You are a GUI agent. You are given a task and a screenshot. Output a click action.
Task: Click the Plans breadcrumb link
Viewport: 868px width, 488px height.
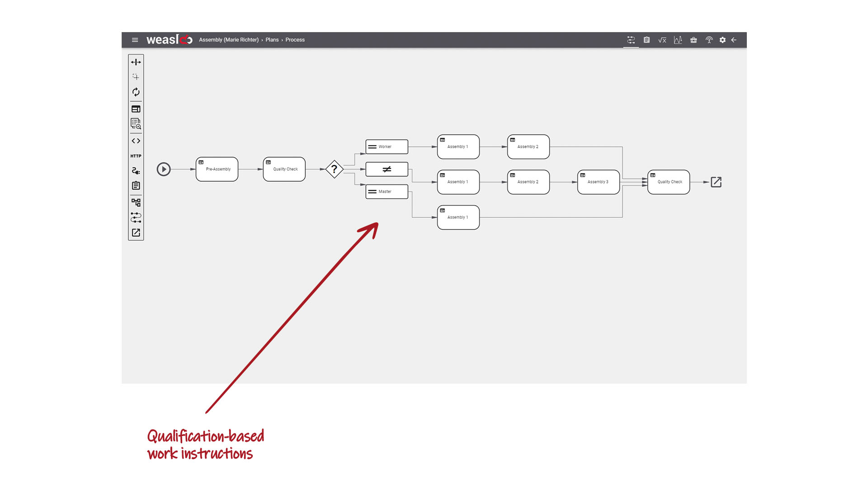(272, 40)
